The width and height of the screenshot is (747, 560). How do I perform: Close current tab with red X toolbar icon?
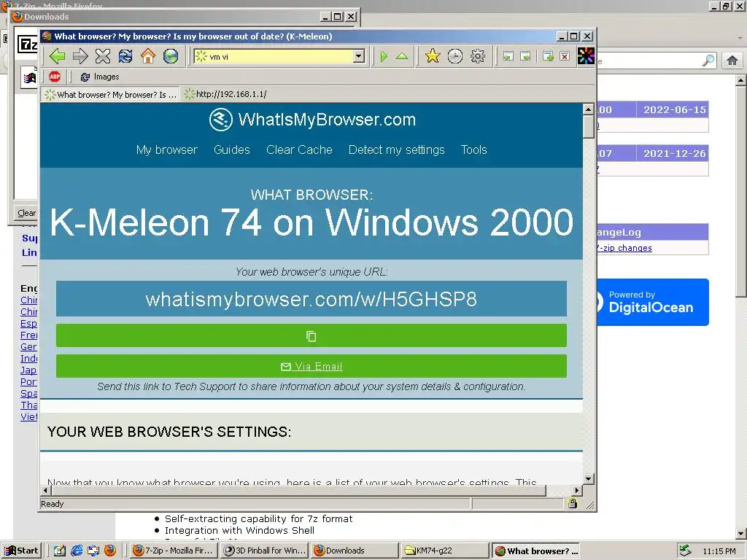[x=565, y=56]
